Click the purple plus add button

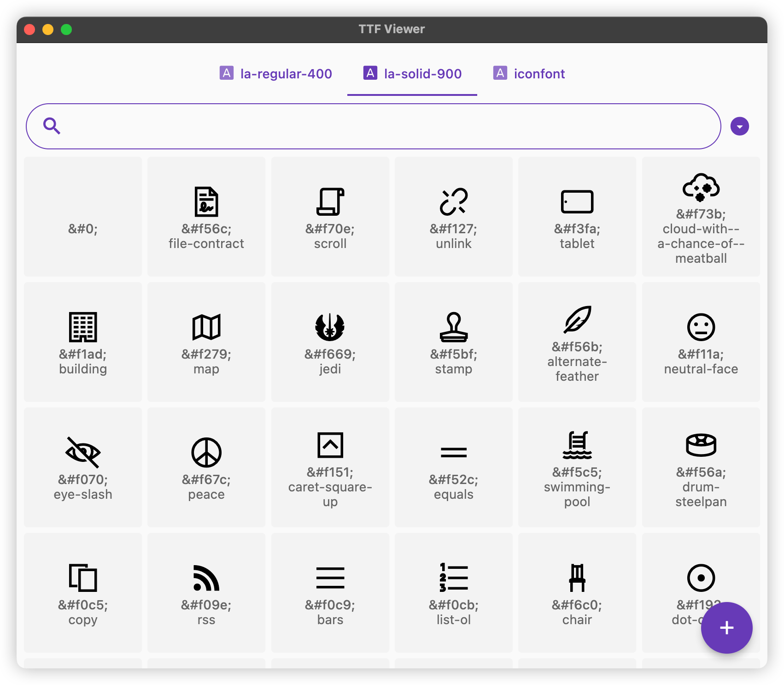727,628
